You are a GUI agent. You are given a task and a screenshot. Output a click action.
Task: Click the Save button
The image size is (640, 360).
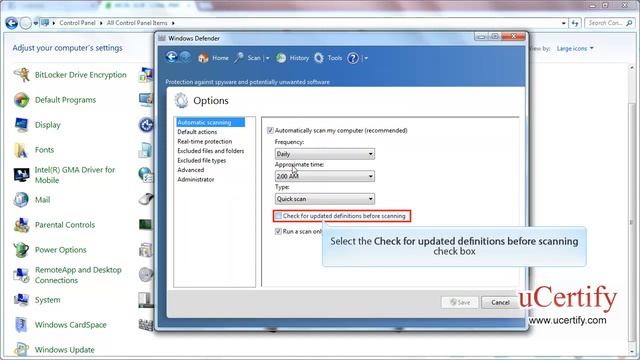[460, 302]
